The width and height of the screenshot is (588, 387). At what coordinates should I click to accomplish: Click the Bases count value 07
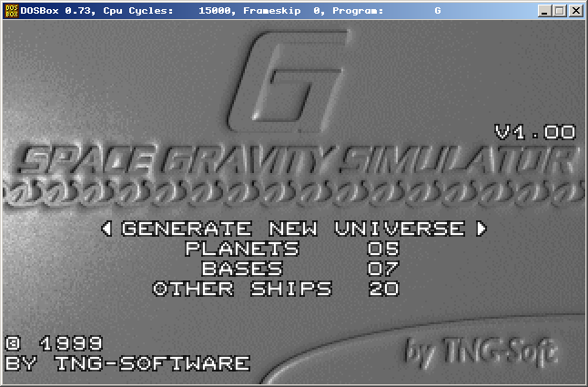coord(383,269)
